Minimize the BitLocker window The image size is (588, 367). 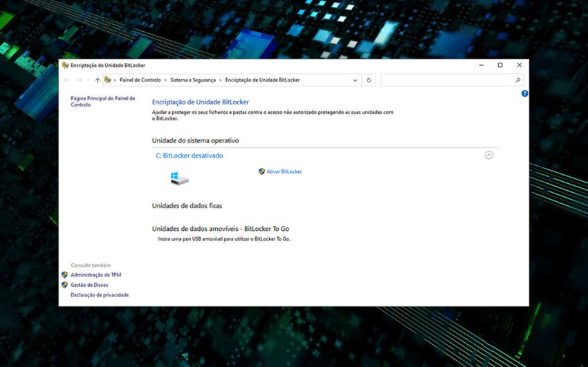(481, 65)
